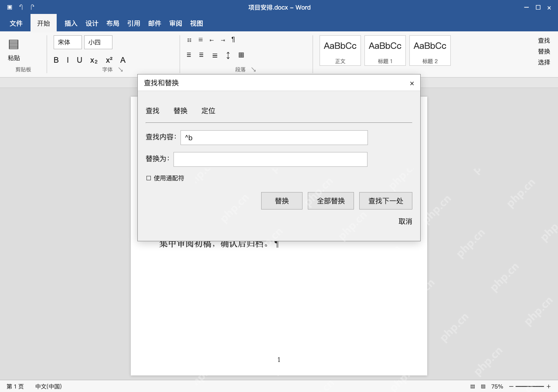This screenshot has height=392, width=558.
Task: Open the 宋体 font name box
Action: coord(68,42)
